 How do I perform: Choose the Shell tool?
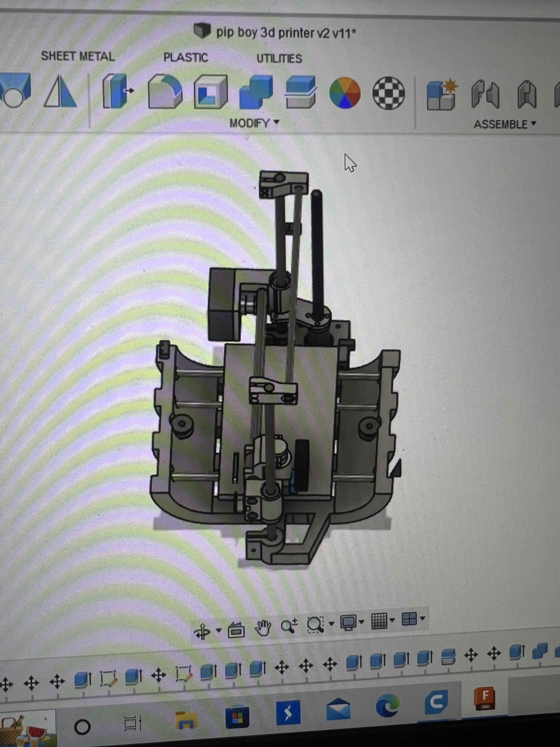pyautogui.click(x=211, y=92)
